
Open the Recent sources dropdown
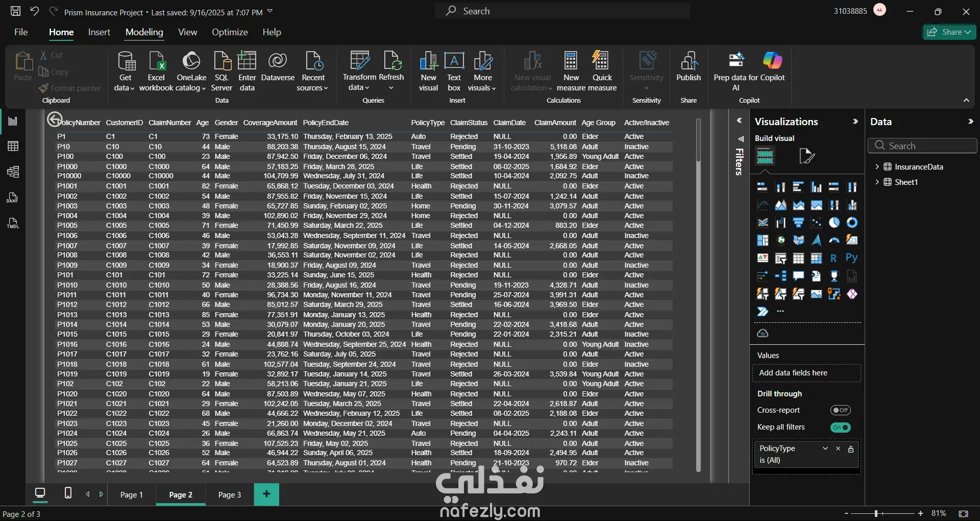pos(313,70)
